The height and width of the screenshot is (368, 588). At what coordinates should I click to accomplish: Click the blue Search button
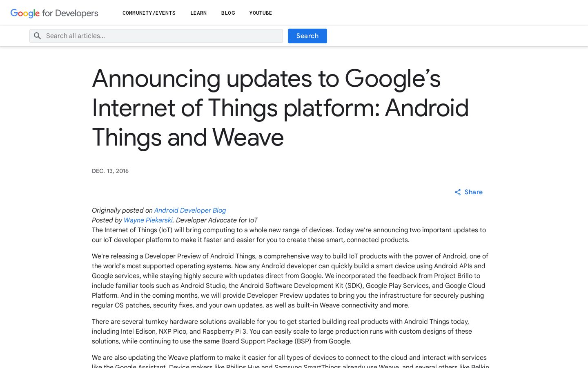pos(307,36)
